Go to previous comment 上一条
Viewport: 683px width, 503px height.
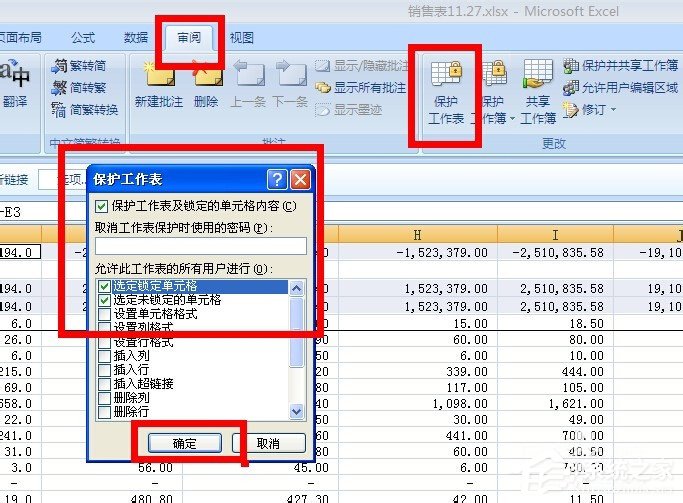pyautogui.click(x=248, y=84)
